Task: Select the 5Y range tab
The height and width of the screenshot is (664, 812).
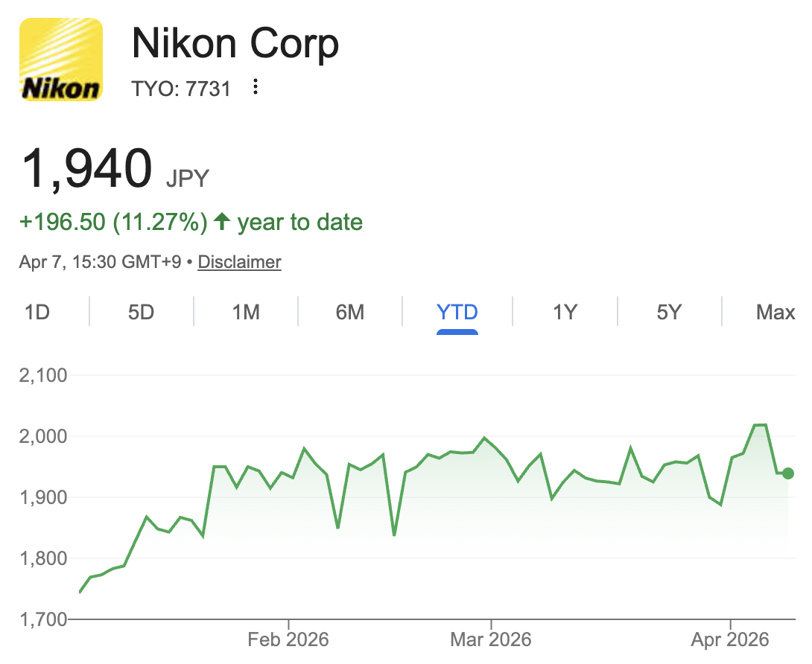Action: pyautogui.click(x=669, y=312)
